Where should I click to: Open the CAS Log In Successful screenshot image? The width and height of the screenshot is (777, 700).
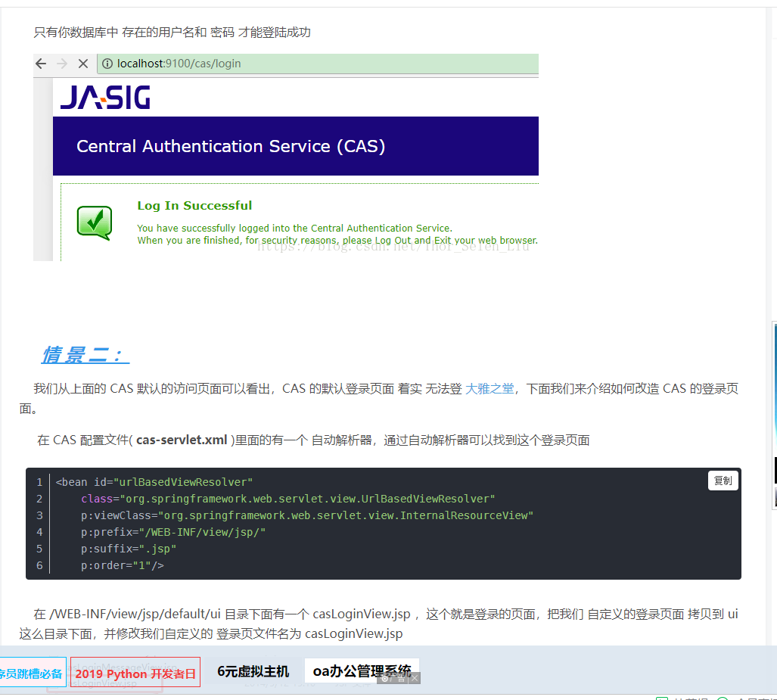click(x=286, y=157)
